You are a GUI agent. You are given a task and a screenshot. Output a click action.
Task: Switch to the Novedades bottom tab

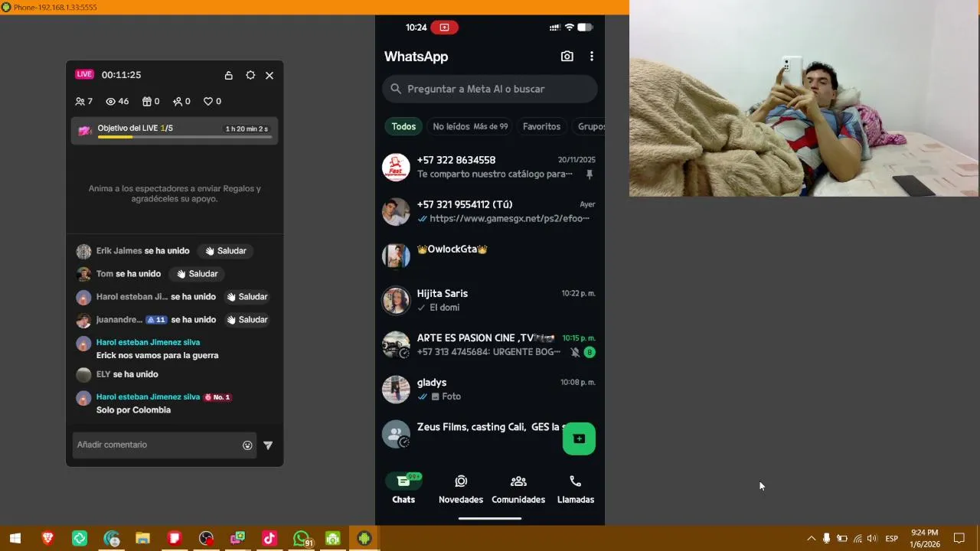click(x=461, y=488)
